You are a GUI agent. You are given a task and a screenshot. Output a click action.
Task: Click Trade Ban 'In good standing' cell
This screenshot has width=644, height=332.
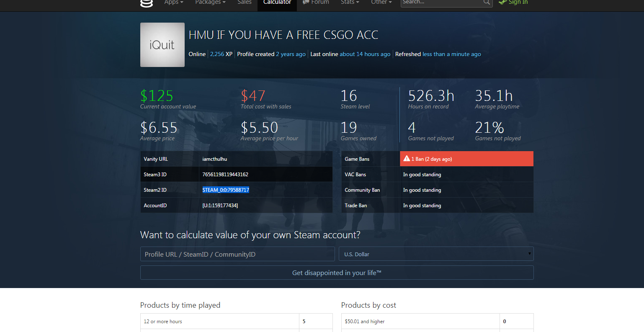coord(466,206)
